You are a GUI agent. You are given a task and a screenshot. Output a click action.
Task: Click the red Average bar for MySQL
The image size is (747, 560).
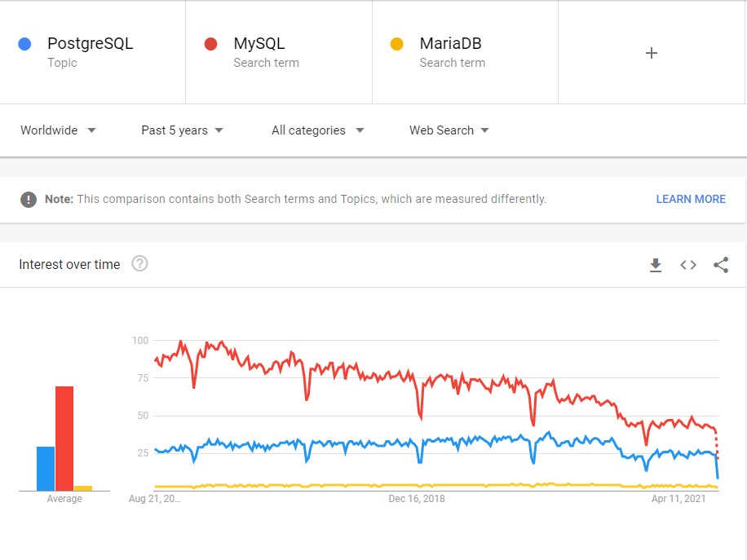pos(64,439)
